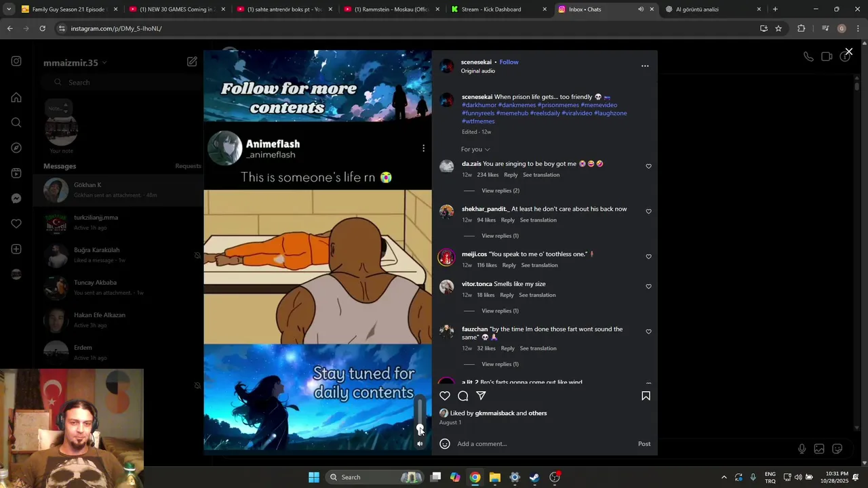Expand the For you comments sorting
This screenshot has height=488, width=868.
[475, 149]
